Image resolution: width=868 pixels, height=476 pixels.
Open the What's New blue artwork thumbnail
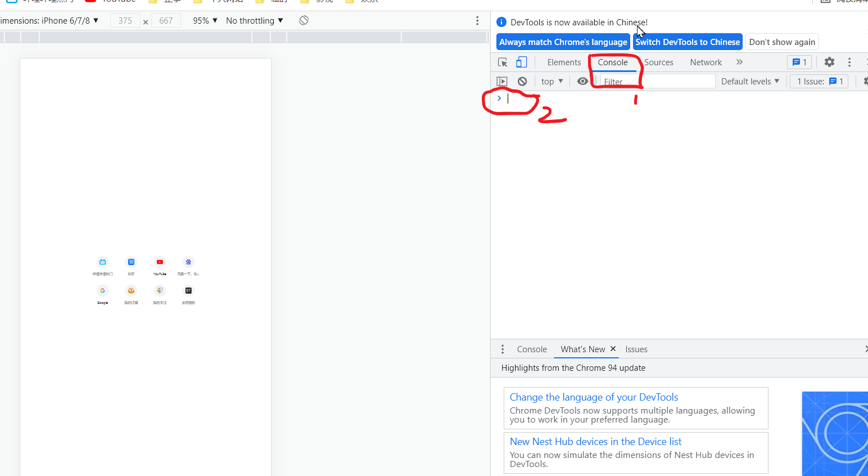click(835, 434)
